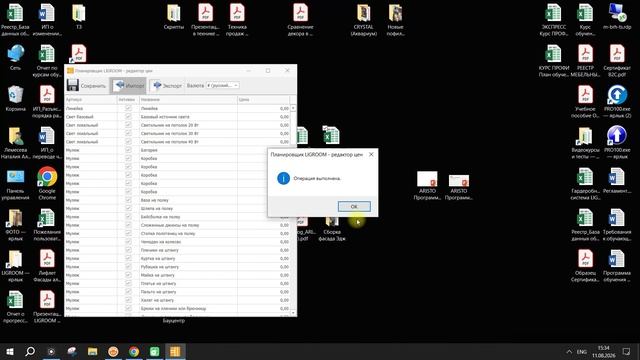Image resolution: width=640 pixels, height=360 pixels.
Task: Click the blue information icon in dialog
Action: pyautogui.click(x=283, y=178)
